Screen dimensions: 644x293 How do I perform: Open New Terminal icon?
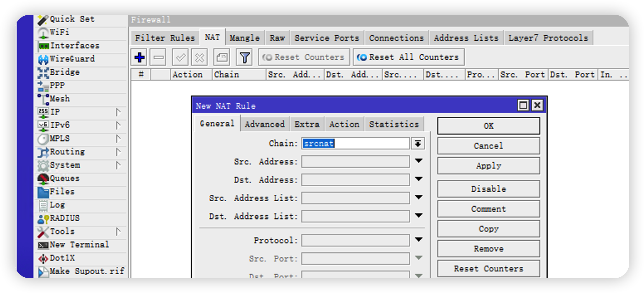(x=43, y=245)
